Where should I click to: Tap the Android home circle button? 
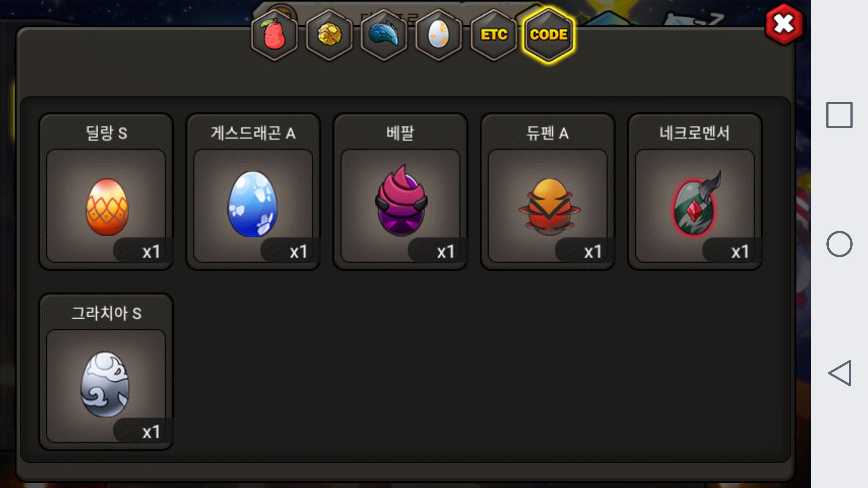pos(839,244)
